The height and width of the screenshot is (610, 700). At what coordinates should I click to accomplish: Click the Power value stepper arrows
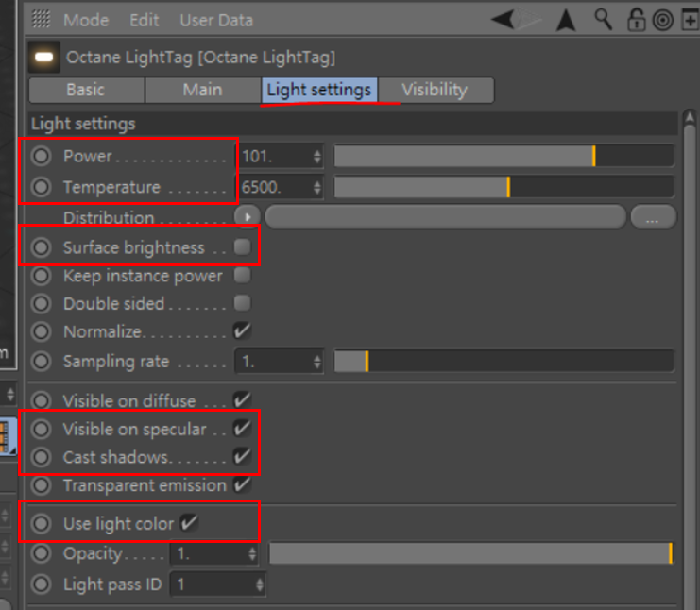(317, 156)
